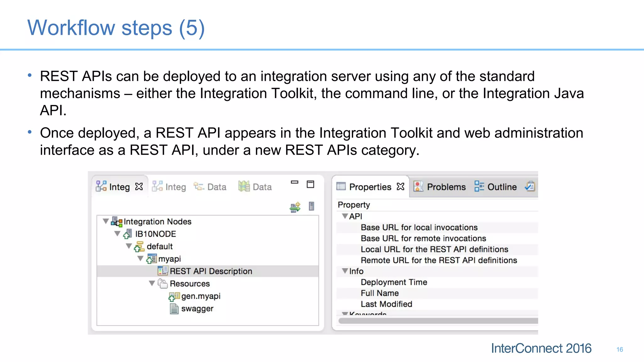644x362 pixels.
Task: Open the Data tab with map icon
Action: (255, 187)
